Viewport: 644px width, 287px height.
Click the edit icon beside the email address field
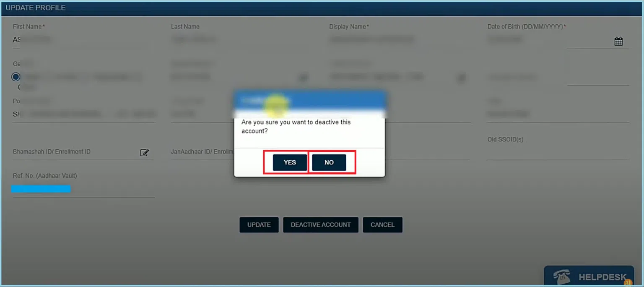pyautogui.click(x=461, y=77)
